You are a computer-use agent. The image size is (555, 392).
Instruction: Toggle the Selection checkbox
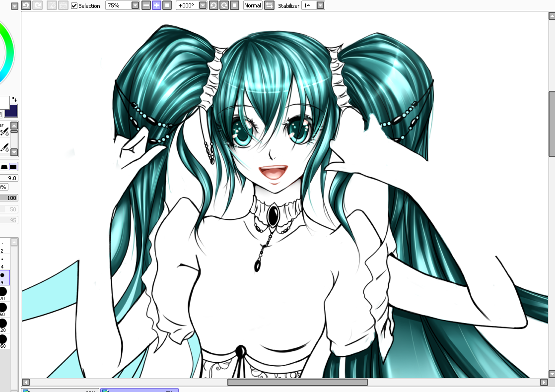[x=74, y=5]
